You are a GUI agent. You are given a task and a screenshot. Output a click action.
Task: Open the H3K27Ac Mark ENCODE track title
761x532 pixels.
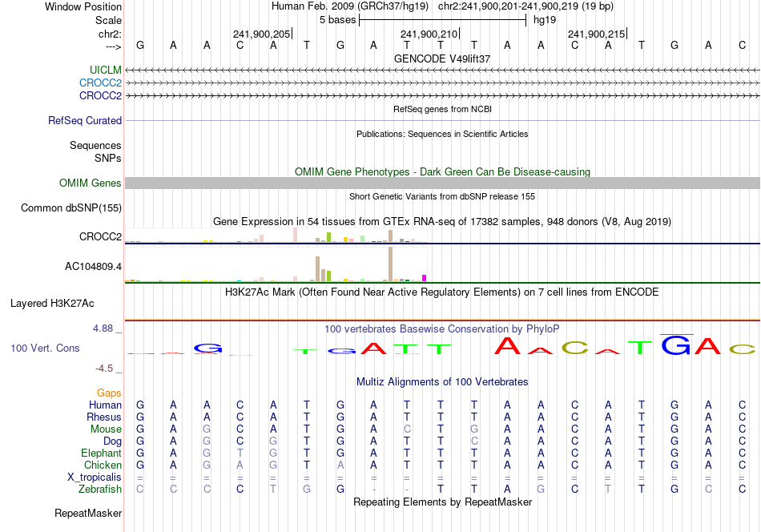coord(442,292)
